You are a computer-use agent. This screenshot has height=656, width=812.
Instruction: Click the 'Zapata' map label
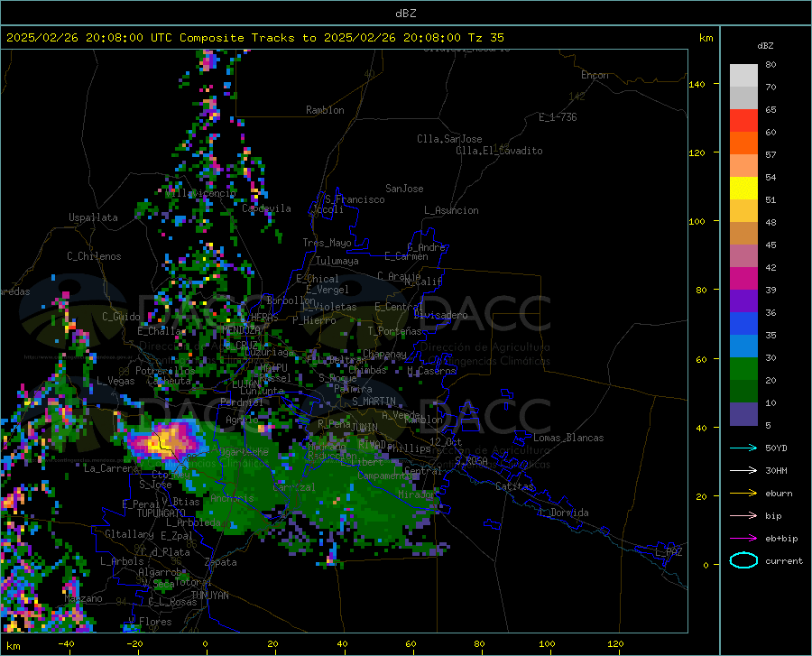click(x=221, y=562)
